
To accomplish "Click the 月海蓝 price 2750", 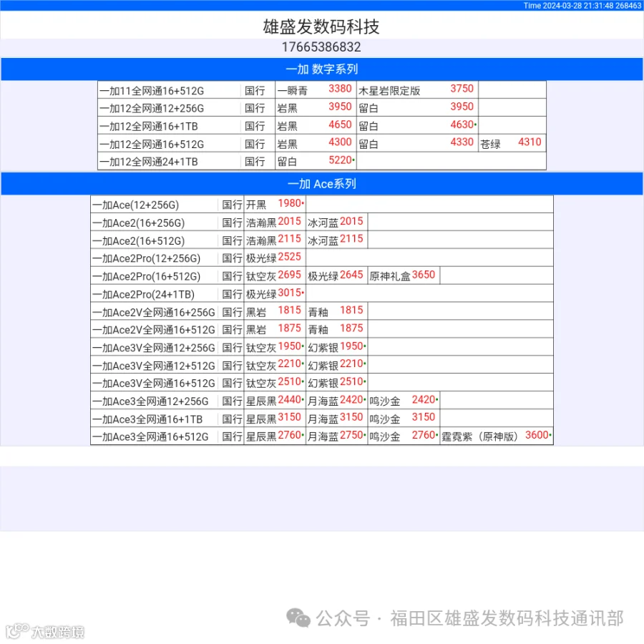I will point(351,435).
